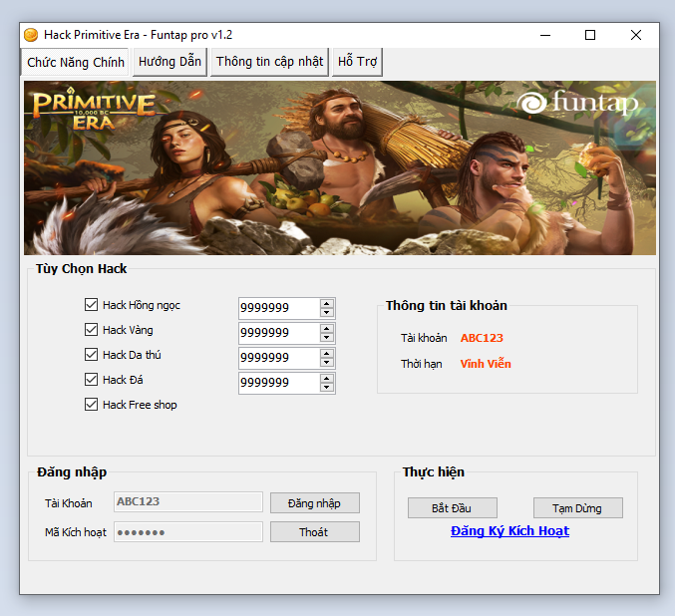The height and width of the screenshot is (616, 675).
Task: Maximize the hack tool window
Action: [590, 34]
